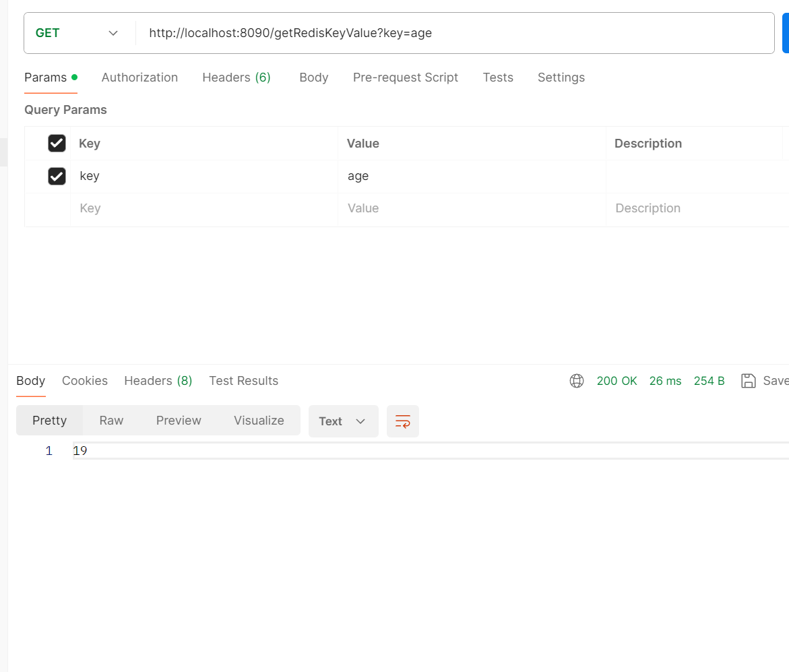Click the Value column header
789x672 pixels.
pyautogui.click(x=362, y=144)
